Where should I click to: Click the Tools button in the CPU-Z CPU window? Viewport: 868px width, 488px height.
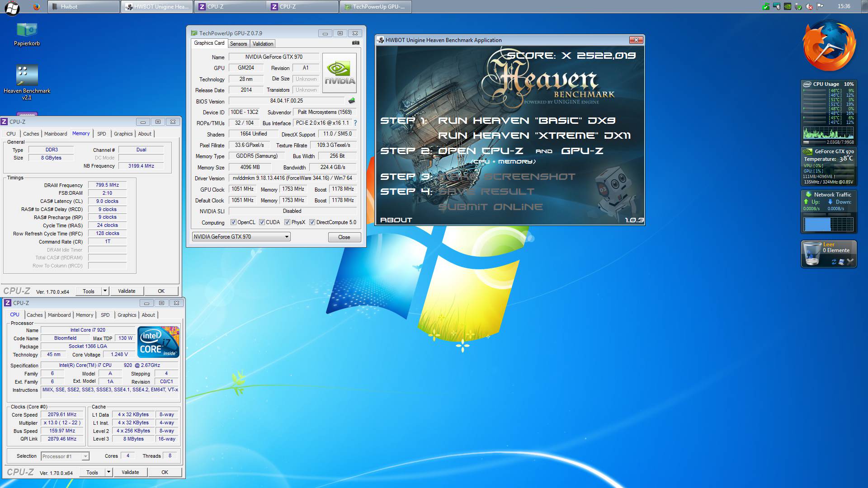(92, 472)
